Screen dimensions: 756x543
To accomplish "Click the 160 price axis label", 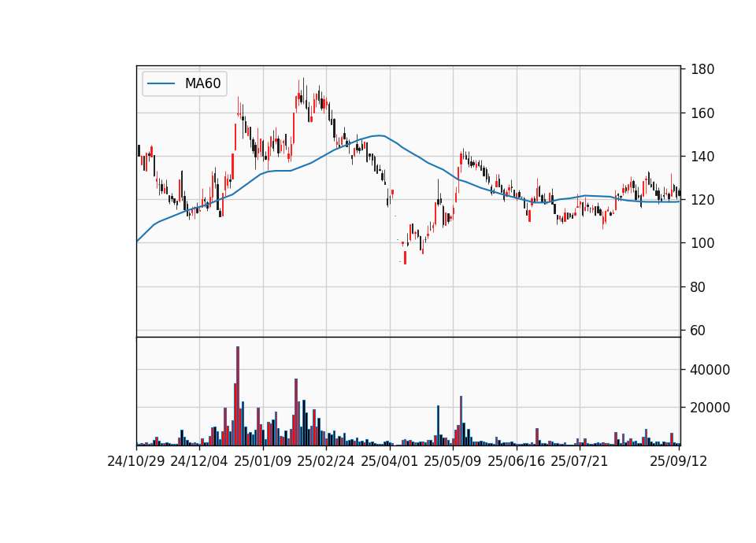I will tap(702, 113).
